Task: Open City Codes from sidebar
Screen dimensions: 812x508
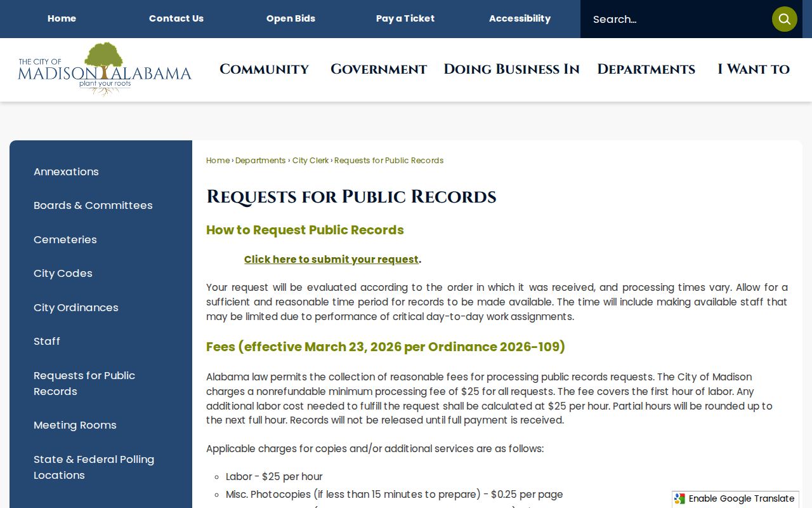Action: (x=63, y=273)
